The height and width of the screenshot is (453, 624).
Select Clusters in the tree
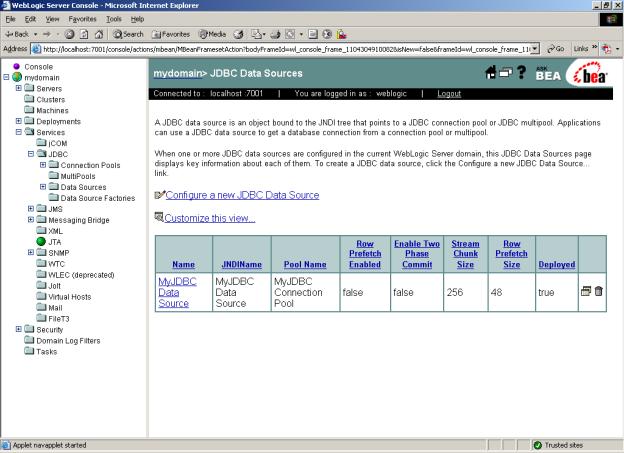(51, 99)
